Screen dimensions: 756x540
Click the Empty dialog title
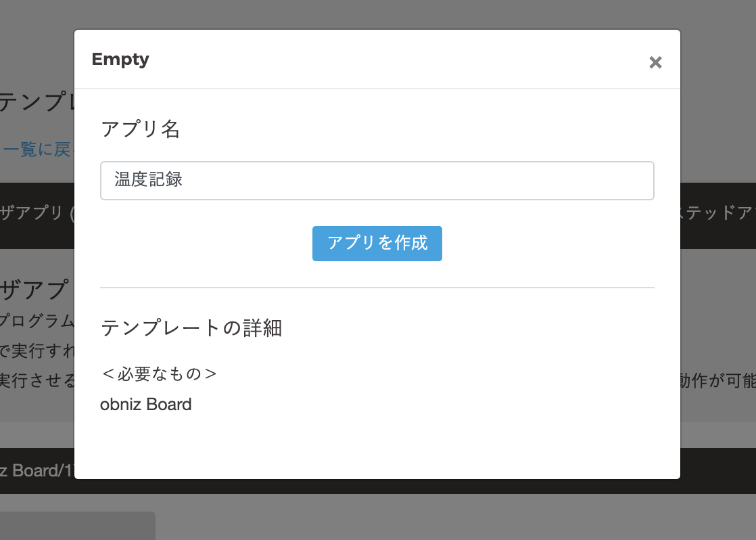tap(120, 60)
